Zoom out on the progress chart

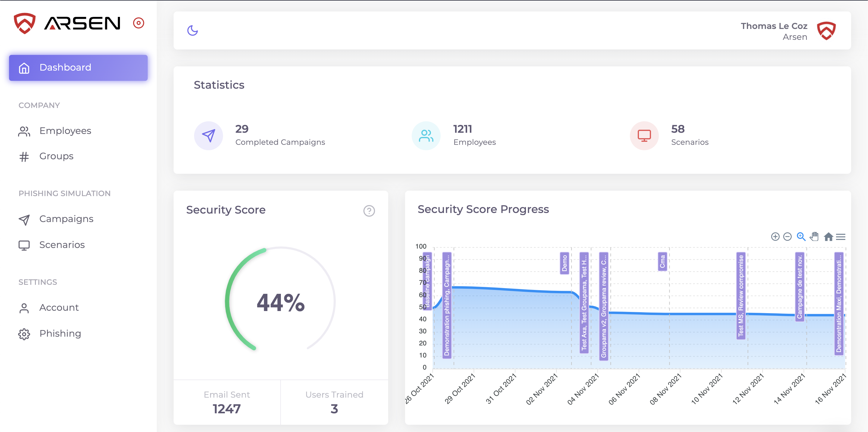pos(788,237)
